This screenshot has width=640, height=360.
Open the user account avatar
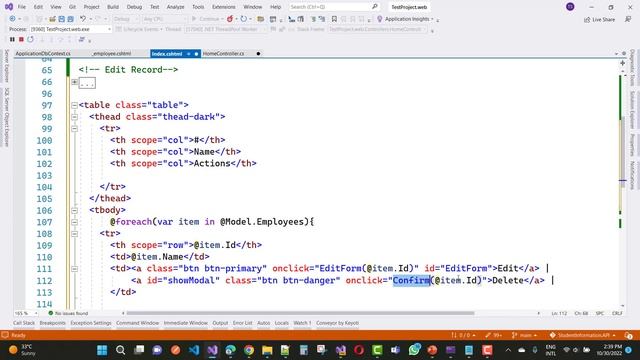570,7
